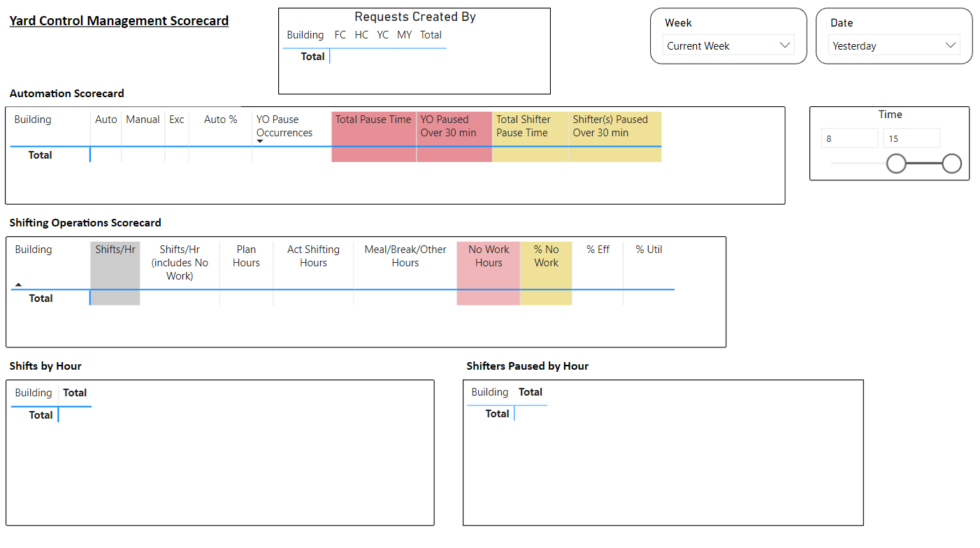The image size is (980, 548).
Task: Sort by the Plan Hours column
Action: (x=246, y=256)
